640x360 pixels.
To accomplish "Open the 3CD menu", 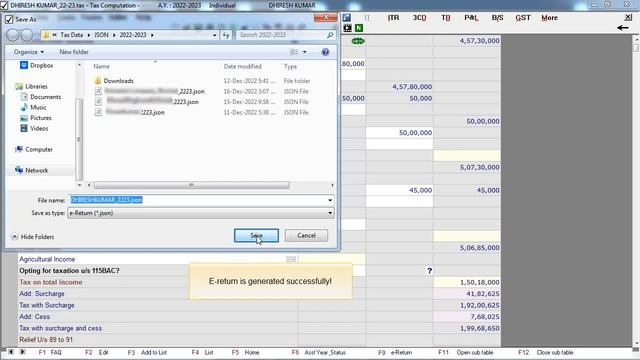I will coord(420,18).
